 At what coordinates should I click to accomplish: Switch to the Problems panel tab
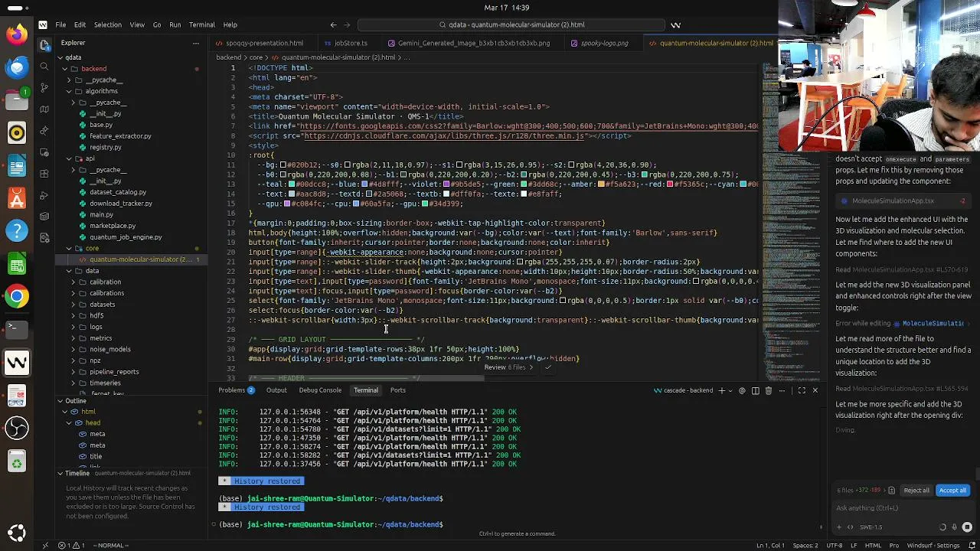pos(237,390)
